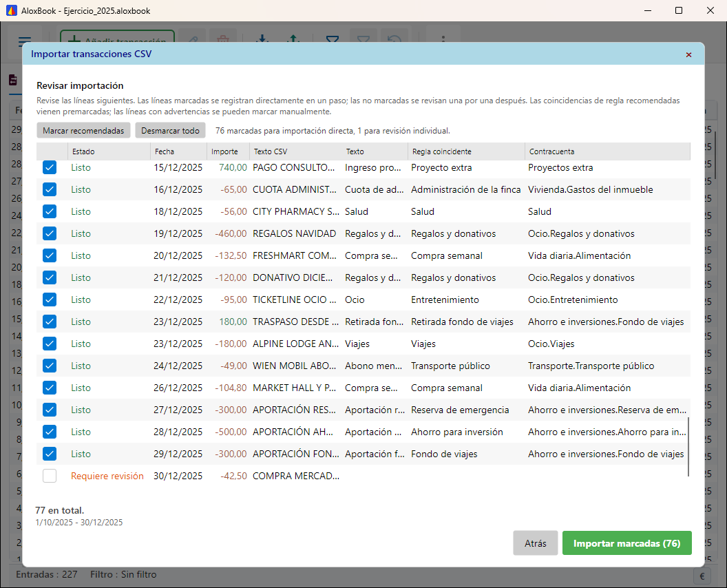This screenshot has height=588, width=727.
Task: Click Filtro : Sin filtro status text
Action: point(123,574)
